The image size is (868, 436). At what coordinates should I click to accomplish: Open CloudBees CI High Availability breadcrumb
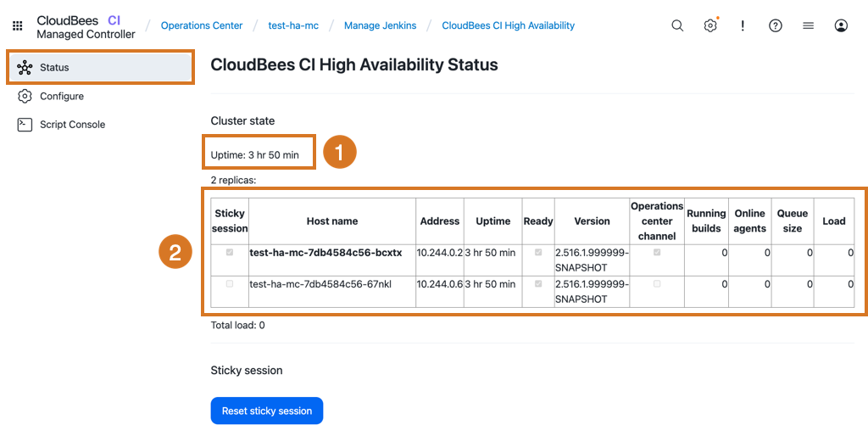click(x=509, y=25)
